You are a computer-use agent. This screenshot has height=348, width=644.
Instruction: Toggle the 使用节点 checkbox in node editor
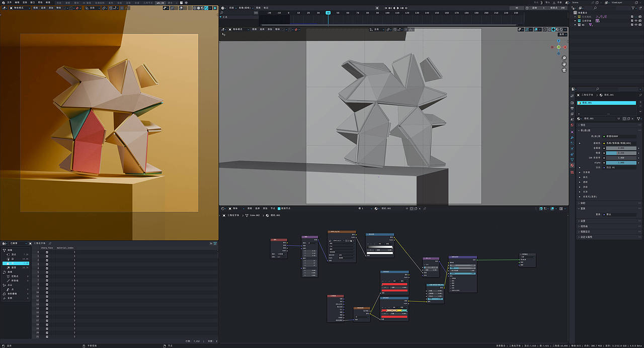point(279,208)
